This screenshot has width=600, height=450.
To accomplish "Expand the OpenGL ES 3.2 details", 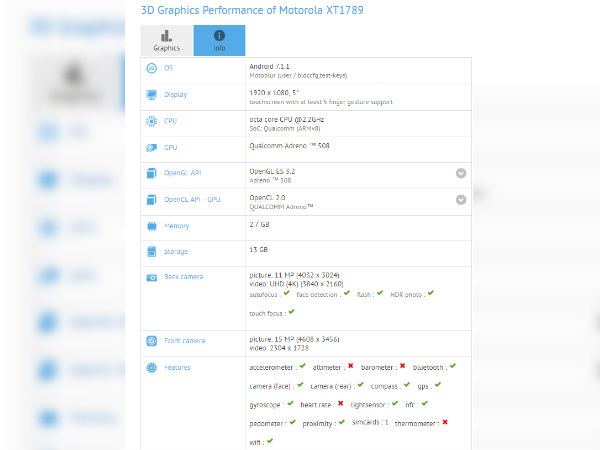I will coord(461,173).
